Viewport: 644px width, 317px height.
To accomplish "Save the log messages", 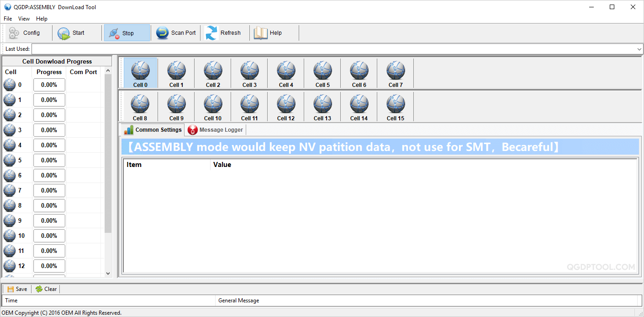I will tap(17, 289).
